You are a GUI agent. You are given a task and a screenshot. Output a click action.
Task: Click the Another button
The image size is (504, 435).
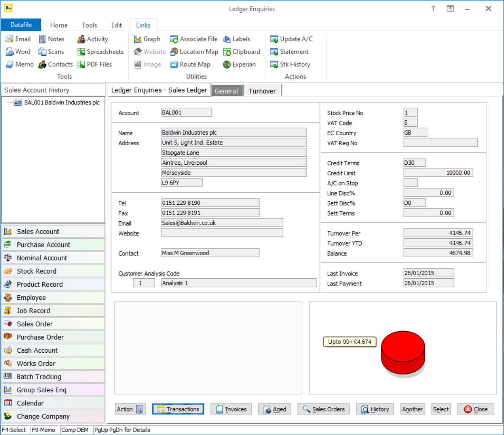pos(412,409)
